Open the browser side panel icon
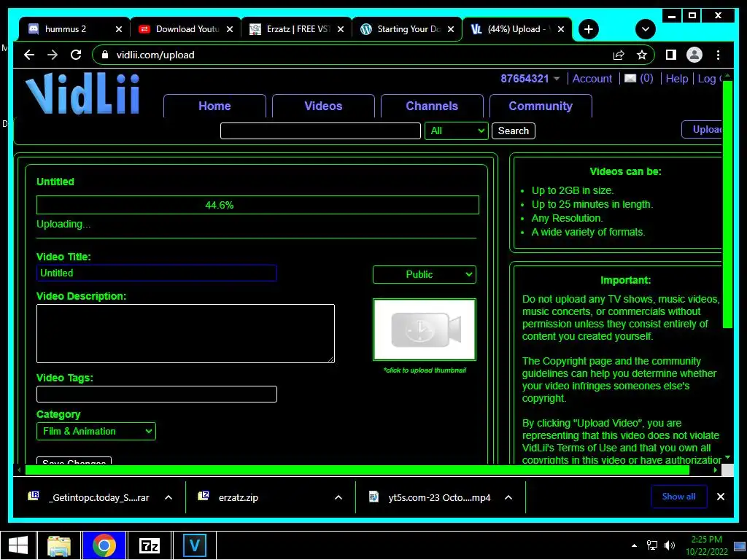Viewport: 747px width, 560px height. pos(671,55)
